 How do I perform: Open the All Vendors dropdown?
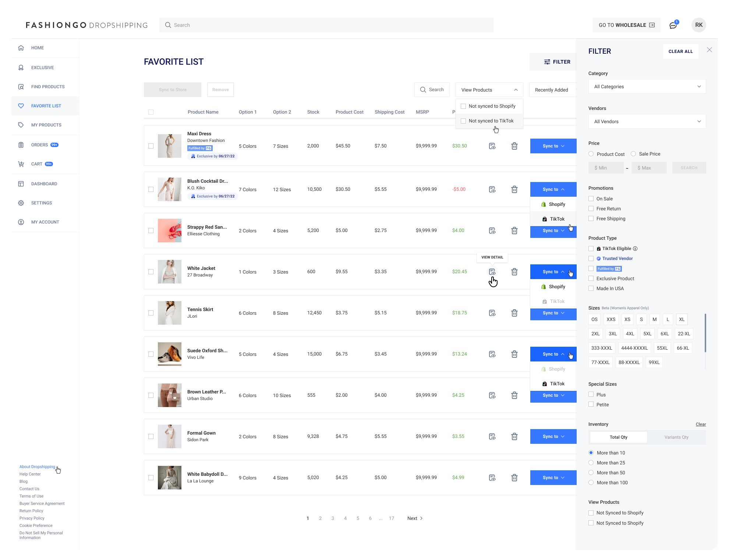point(647,122)
